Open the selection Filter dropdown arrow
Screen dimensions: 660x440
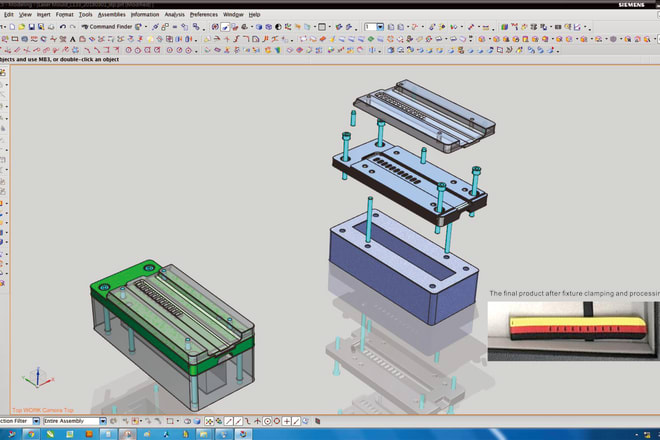click(x=36, y=421)
